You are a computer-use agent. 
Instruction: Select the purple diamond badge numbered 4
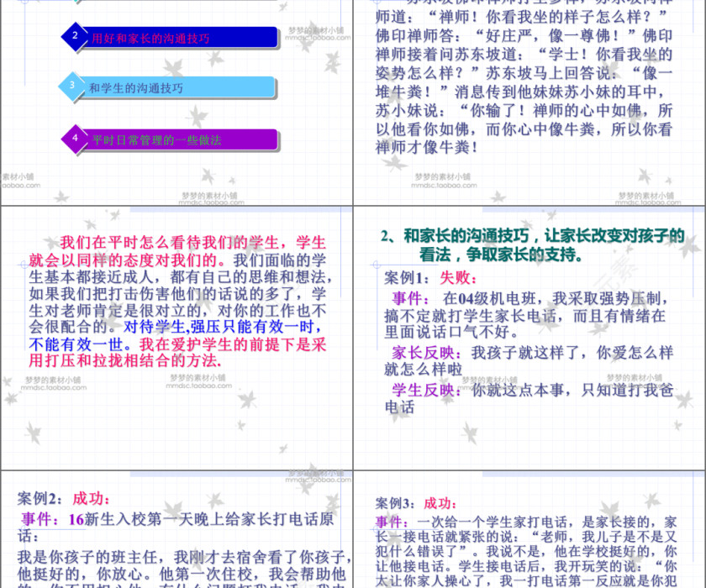click(75, 140)
